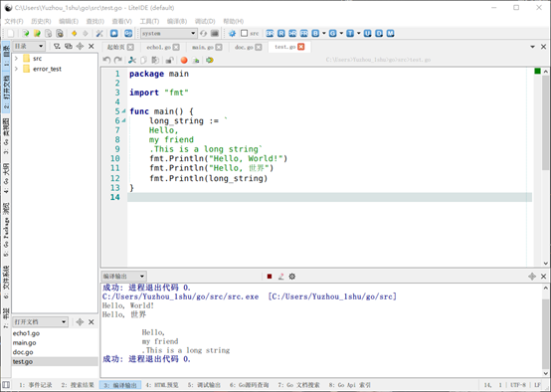This screenshot has width=551, height=392.
Task: Open doc.go from open documents list
Action: [x=23, y=352]
